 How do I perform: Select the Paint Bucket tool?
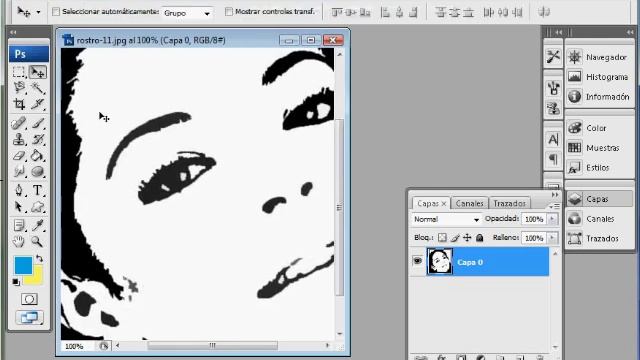pyautogui.click(x=38, y=156)
